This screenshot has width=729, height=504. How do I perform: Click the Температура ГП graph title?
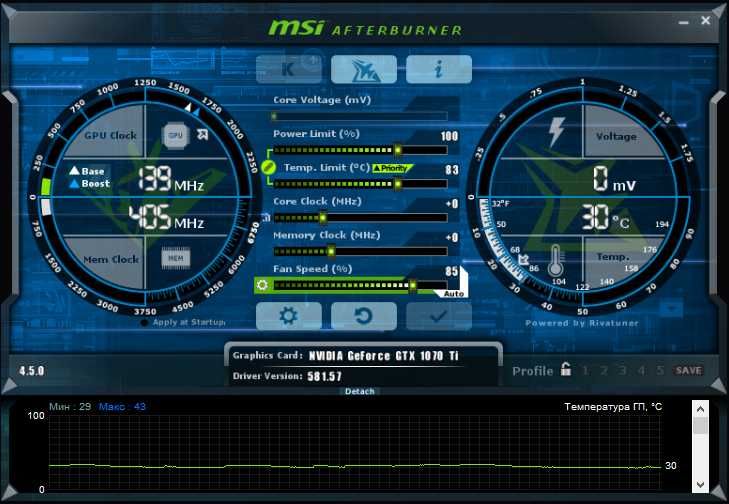[613, 407]
